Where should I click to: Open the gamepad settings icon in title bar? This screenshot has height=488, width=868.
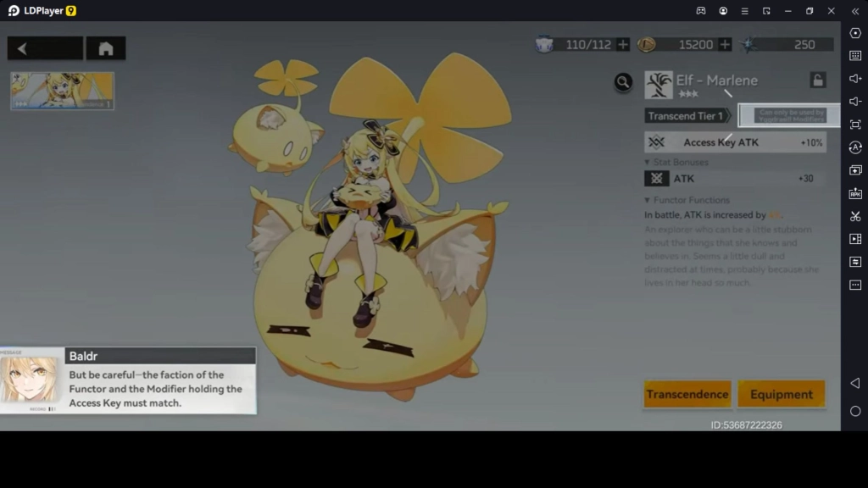tap(701, 11)
